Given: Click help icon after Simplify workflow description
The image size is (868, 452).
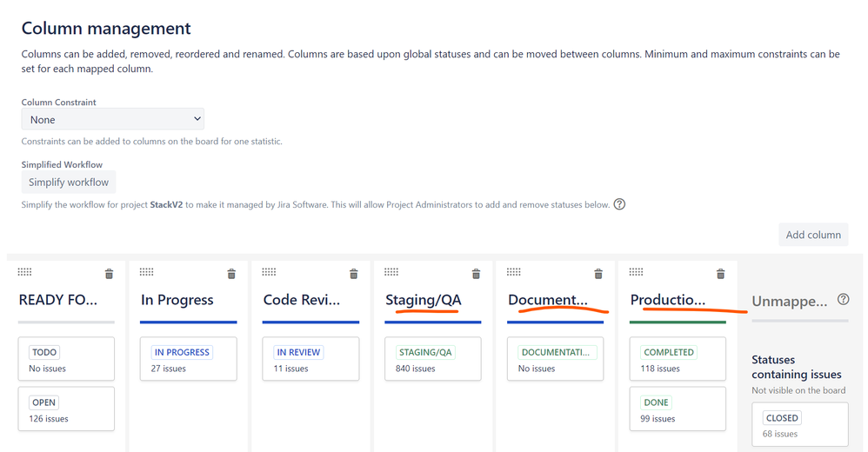Looking at the screenshot, I should (x=620, y=204).
